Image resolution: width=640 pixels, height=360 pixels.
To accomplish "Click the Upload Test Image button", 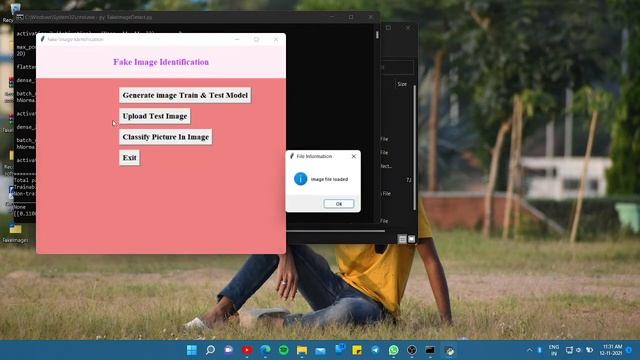I will (x=155, y=116).
